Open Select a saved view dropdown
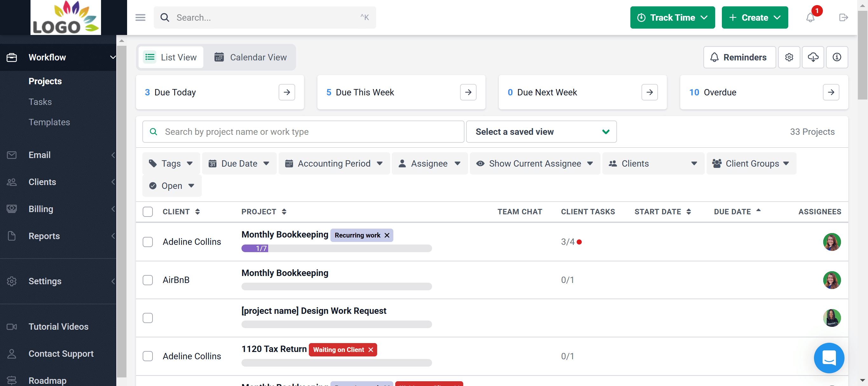868x386 pixels. [541, 132]
